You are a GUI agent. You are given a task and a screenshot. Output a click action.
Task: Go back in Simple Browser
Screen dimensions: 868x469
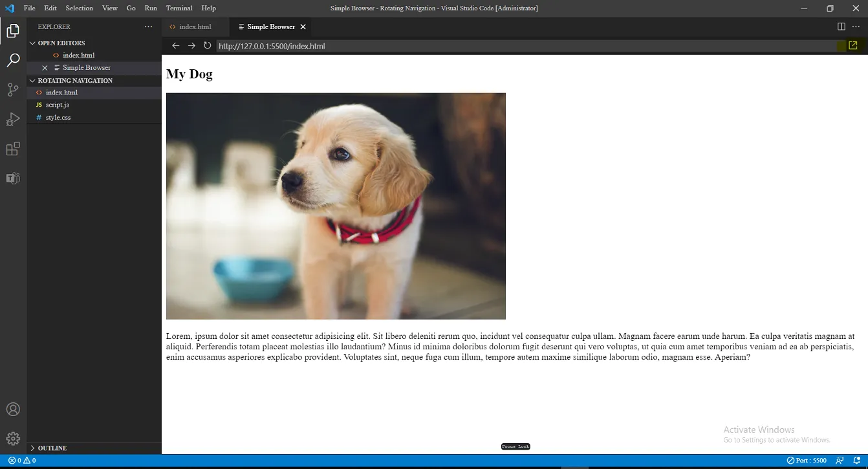[x=175, y=46]
